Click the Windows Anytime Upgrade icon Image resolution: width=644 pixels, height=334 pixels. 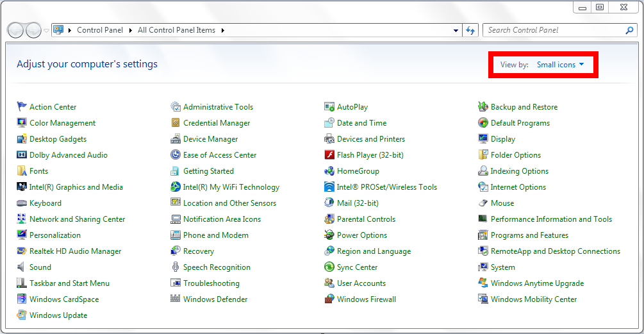click(483, 283)
